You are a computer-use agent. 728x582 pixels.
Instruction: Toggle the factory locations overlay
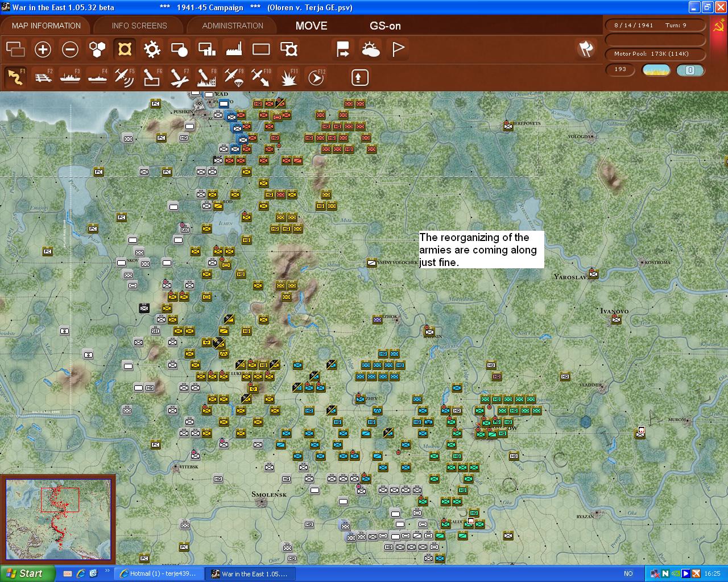(234, 49)
